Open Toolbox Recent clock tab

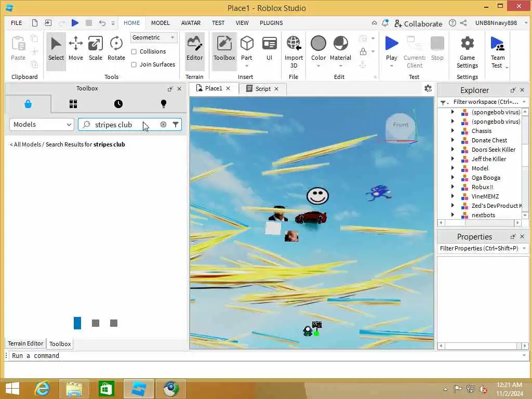click(118, 104)
